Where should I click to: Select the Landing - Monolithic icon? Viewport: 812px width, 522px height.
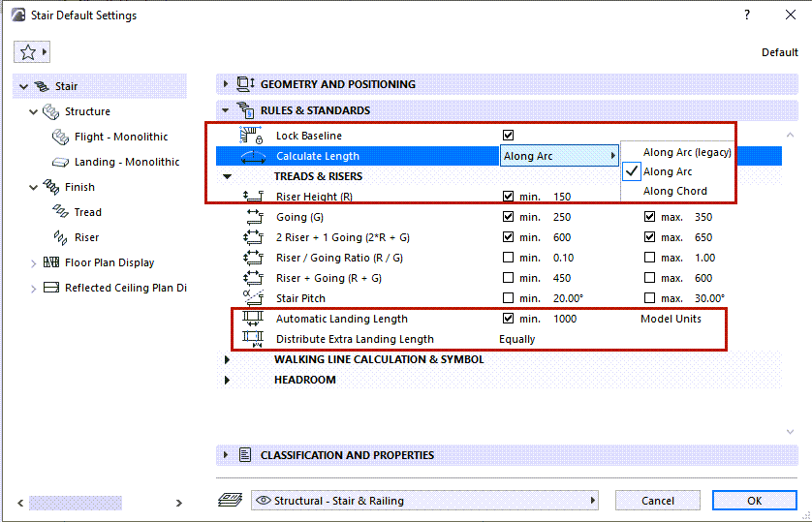pos(61,162)
